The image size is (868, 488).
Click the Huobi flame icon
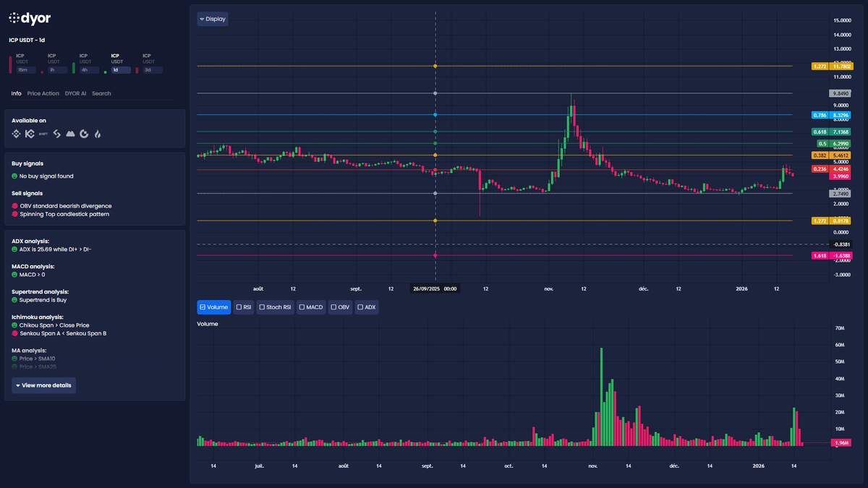point(97,134)
